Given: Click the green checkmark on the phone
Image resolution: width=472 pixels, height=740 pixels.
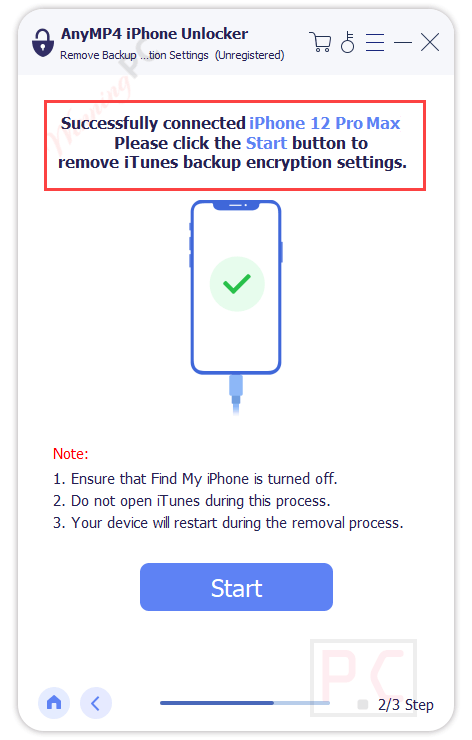Looking at the screenshot, I should click(237, 284).
